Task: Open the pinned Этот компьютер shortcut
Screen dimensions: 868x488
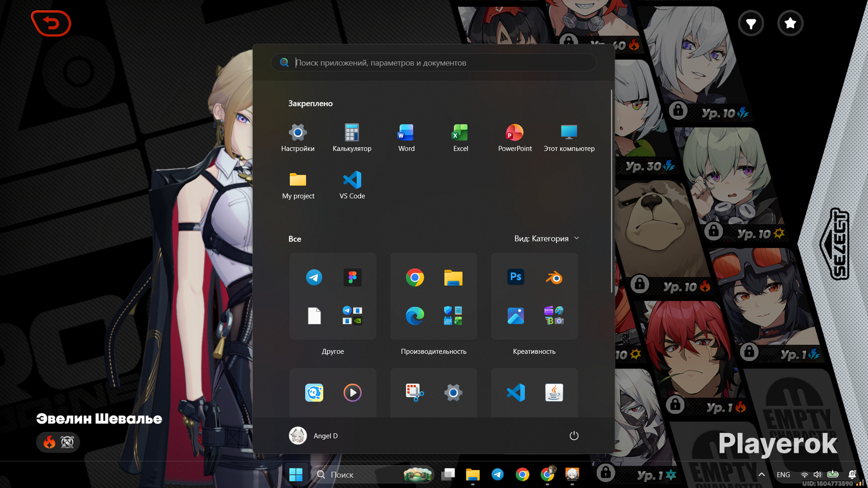Action: [569, 138]
